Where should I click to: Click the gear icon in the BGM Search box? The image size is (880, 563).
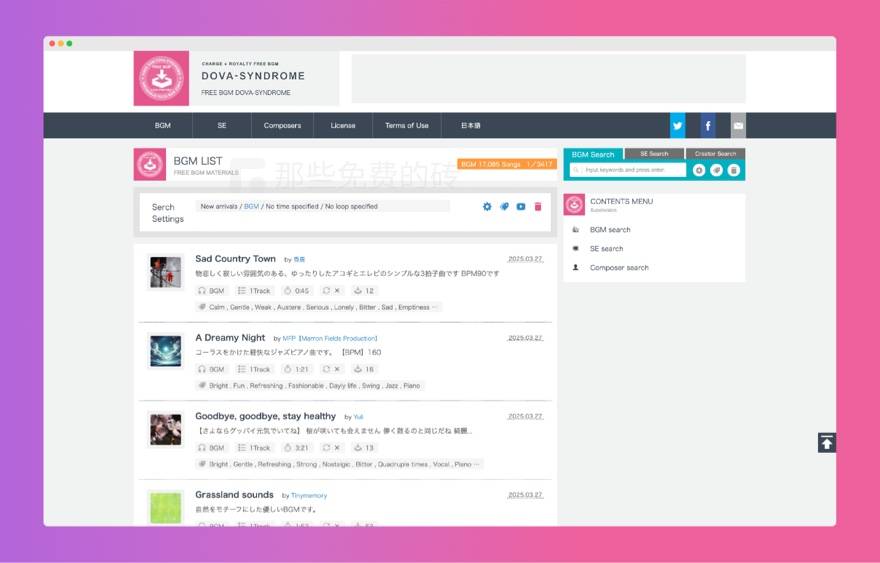click(699, 170)
